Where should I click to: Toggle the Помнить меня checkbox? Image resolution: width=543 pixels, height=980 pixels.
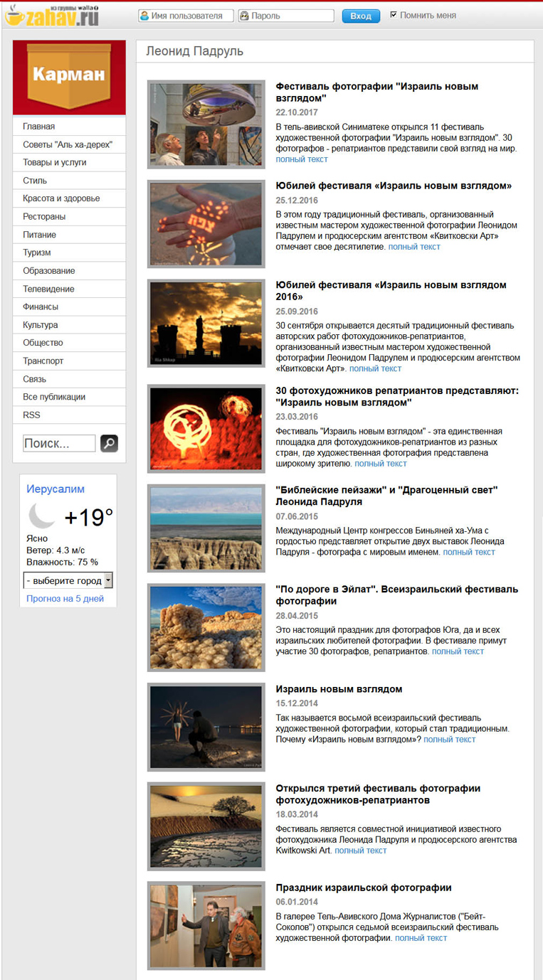click(x=394, y=15)
